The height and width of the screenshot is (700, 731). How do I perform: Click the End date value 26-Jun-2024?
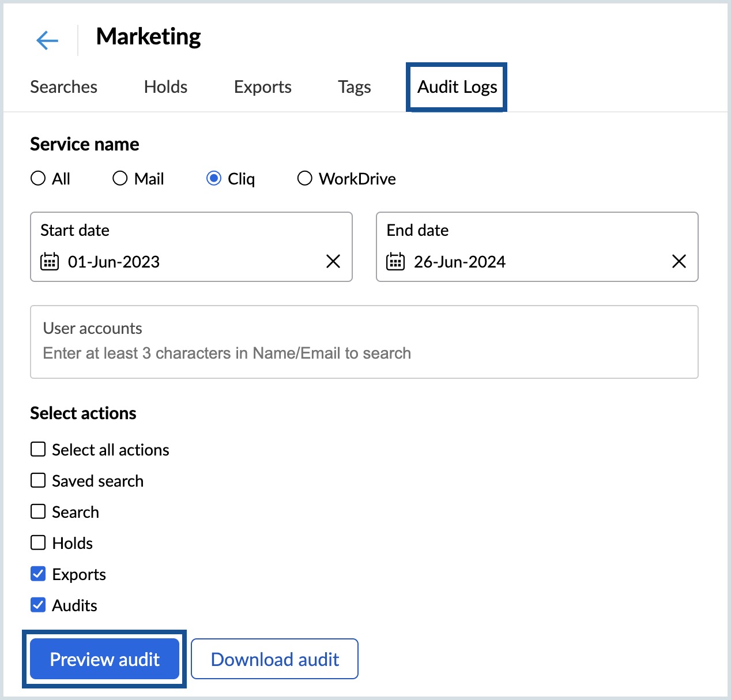459,262
